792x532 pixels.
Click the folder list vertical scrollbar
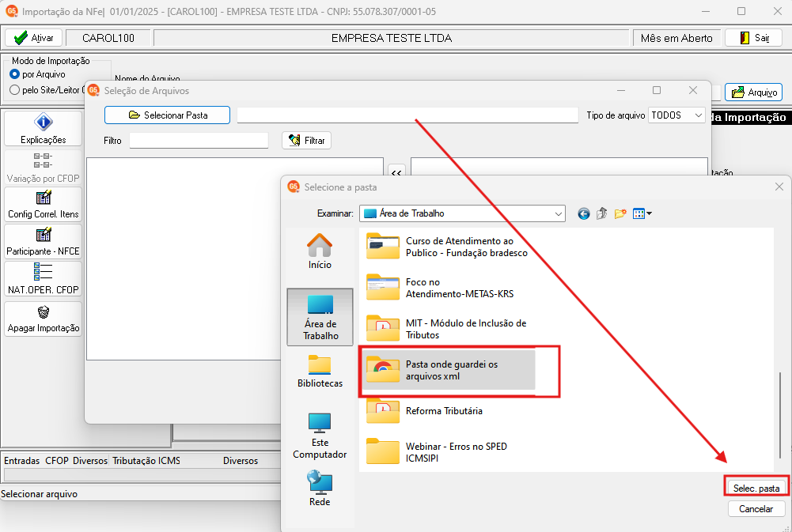tap(779, 415)
